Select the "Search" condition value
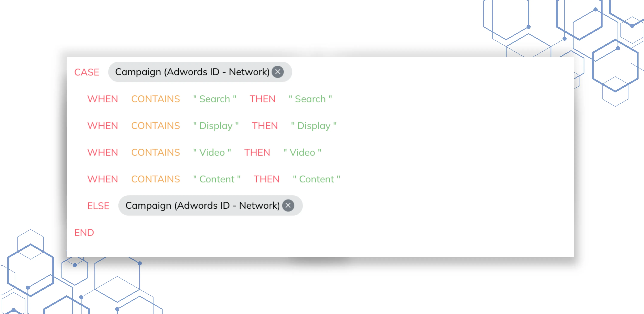The image size is (644, 314). click(x=215, y=99)
